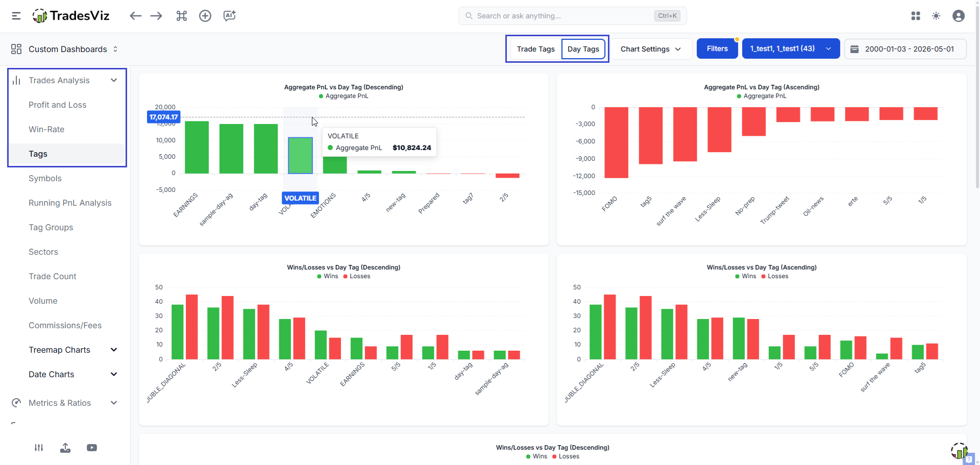
Task: Toggle Aggregate PnL legend in Descending chart
Action: [344, 96]
